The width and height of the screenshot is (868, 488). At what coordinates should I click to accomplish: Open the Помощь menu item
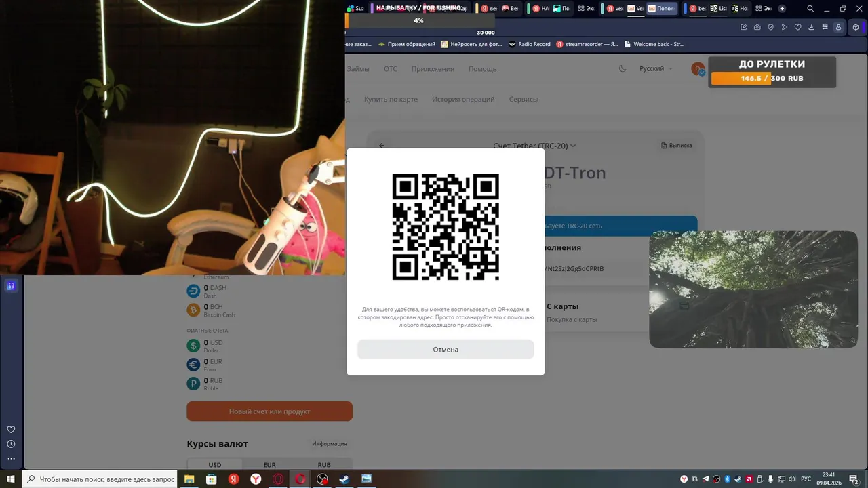click(x=483, y=69)
